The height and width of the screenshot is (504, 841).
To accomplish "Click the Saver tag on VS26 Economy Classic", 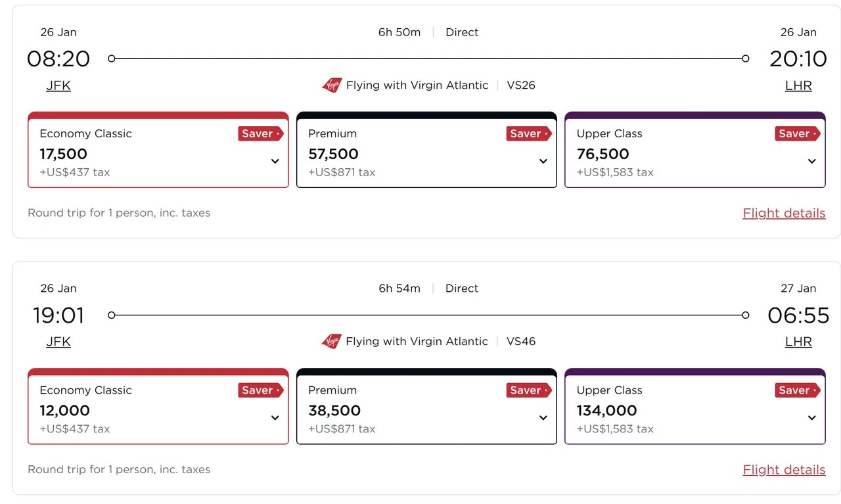I will tap(261, 133).
